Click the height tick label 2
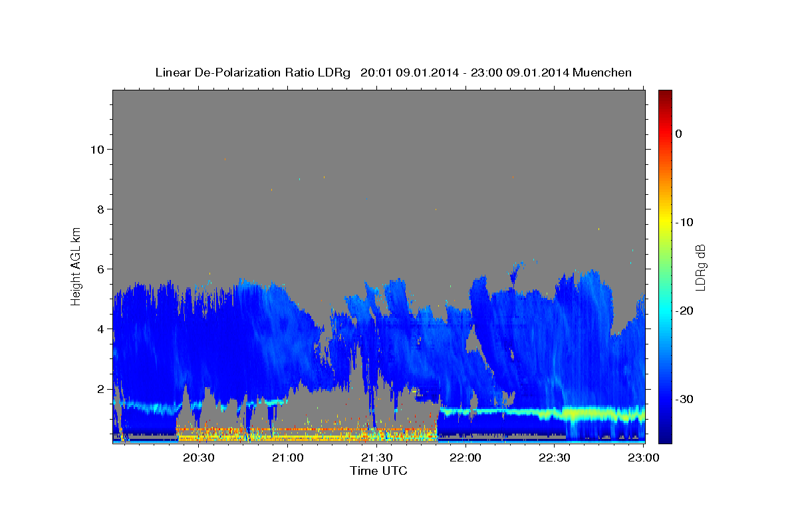This screenshot has height=532, width=798. 100,388
